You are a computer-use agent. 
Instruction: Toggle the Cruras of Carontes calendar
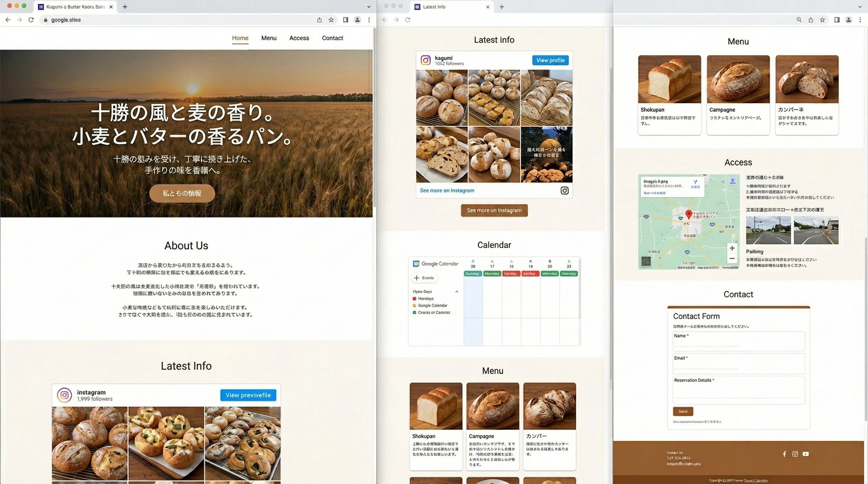[414, 312]
